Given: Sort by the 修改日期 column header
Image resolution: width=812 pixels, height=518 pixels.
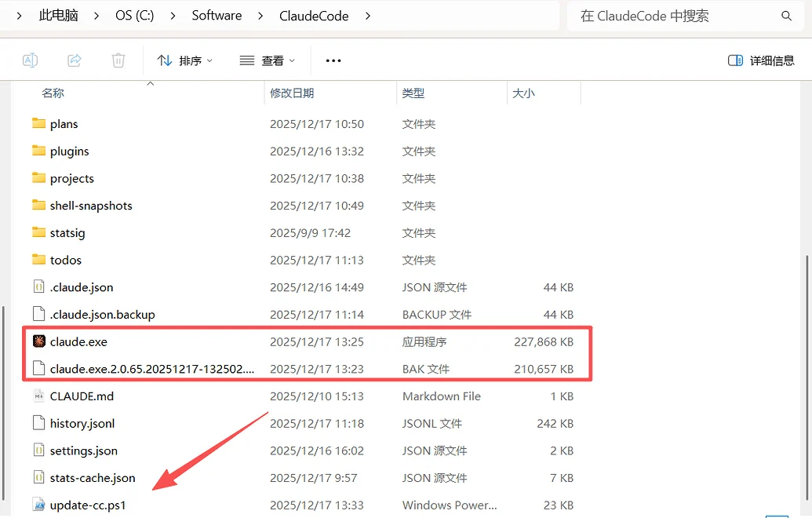Looking at the screenshot, I should pyautogui.click(x=292, y=93).
